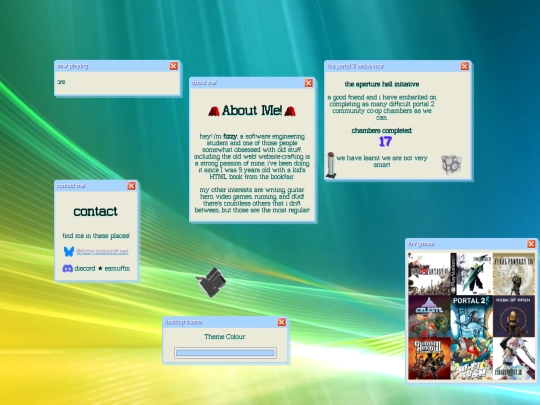The height and width of the screenshot is (405, 540).
Task: Close the portal 2 endeavour window
Action: click(x=465, y=66)
